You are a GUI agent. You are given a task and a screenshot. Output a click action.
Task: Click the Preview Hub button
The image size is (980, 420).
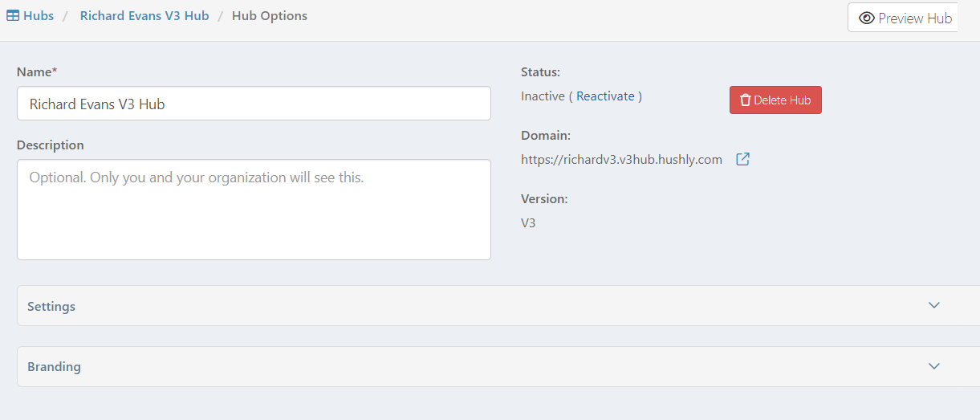click(905, 18)
